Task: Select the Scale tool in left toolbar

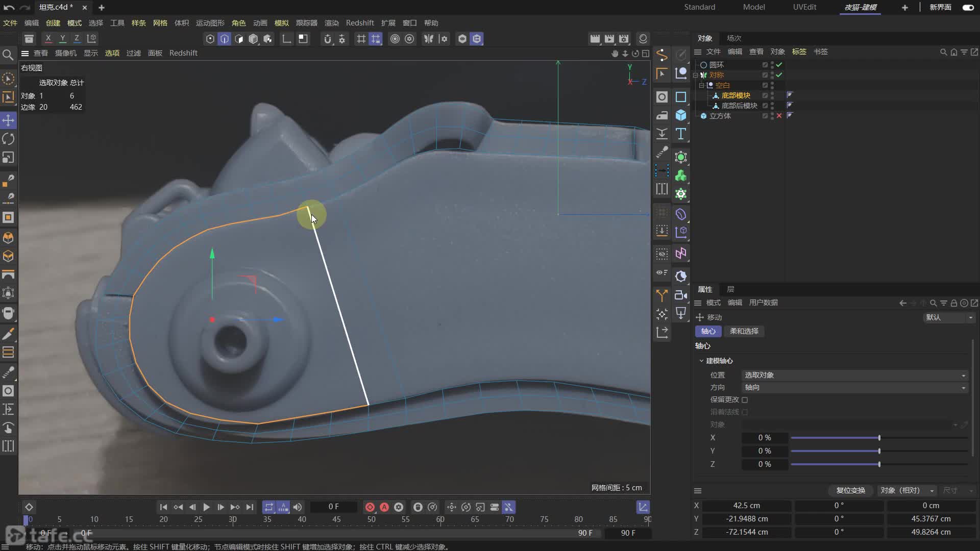Action: 9,157
